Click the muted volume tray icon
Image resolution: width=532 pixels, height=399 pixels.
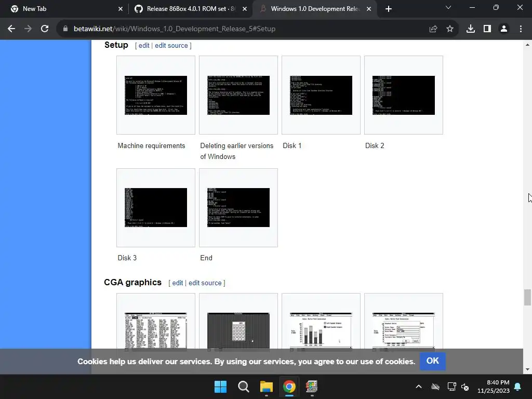point(465,387)
